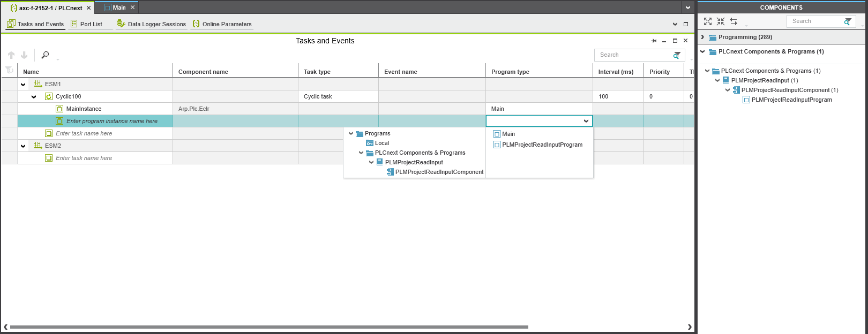Click the Data Logger Sessions tab icon
The image size is (868, 334).
tap(121, 24)
